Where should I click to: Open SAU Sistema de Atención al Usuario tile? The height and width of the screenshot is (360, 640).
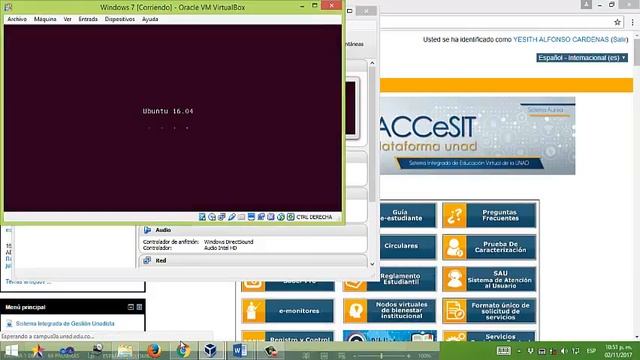click(489, 279)
